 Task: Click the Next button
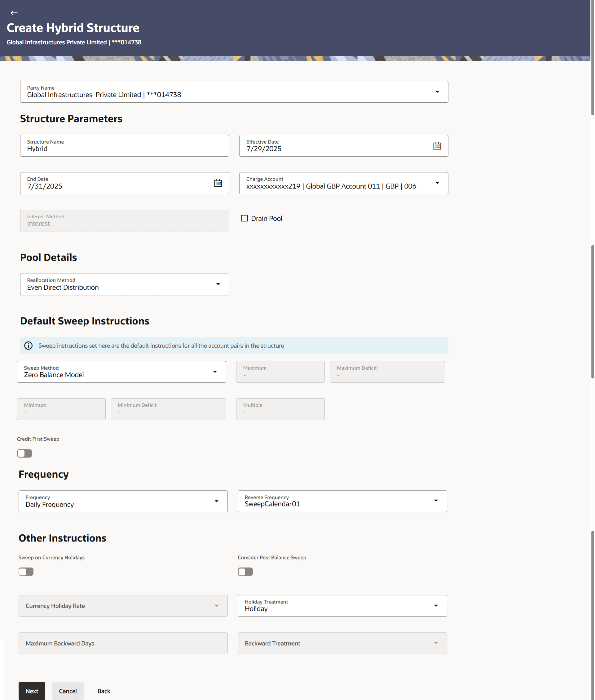32,691
